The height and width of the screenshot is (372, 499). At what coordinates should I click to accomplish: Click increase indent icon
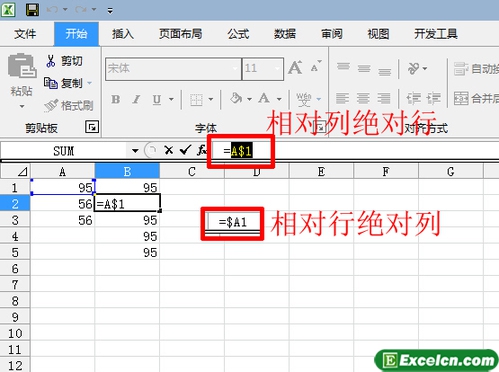click(x=434, y=99)
